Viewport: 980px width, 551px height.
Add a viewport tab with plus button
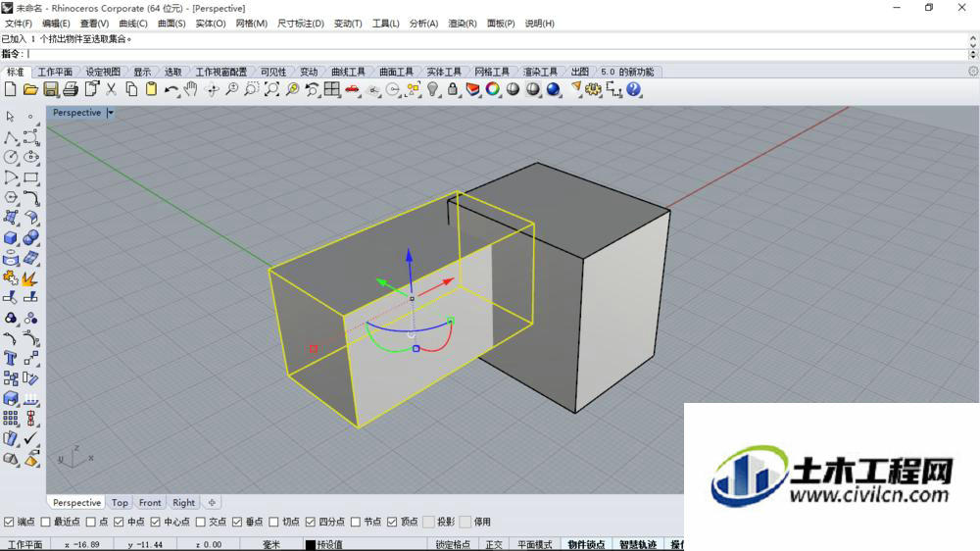point(212,503)
